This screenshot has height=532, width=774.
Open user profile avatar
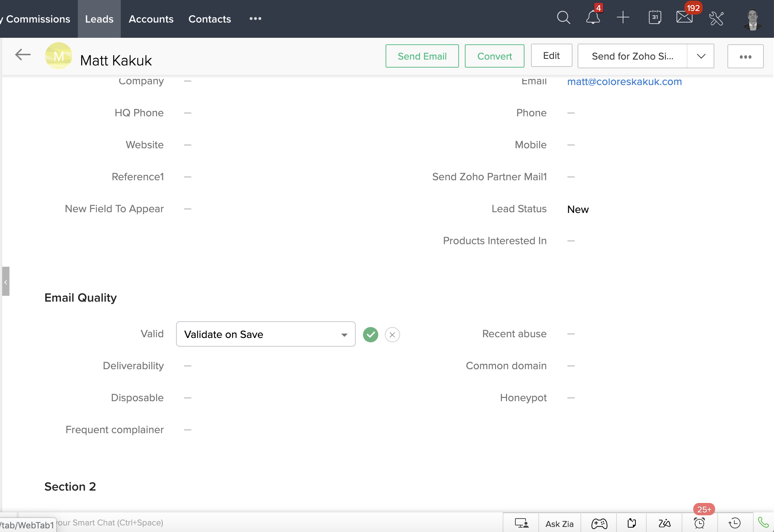(x=752, y=19)
